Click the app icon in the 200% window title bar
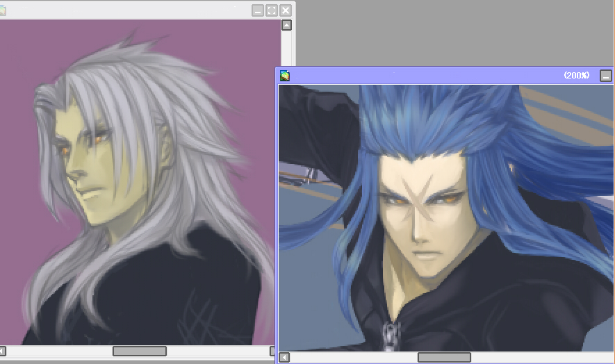Viewport: 615px width, 364px height. click(x=285, y=75)
